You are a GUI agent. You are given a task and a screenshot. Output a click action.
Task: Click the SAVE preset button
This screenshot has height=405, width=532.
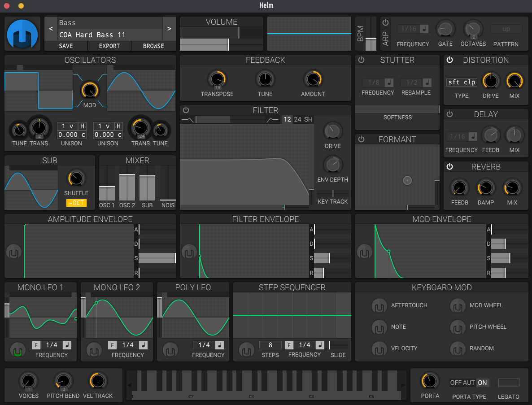(x=66, y=46)
